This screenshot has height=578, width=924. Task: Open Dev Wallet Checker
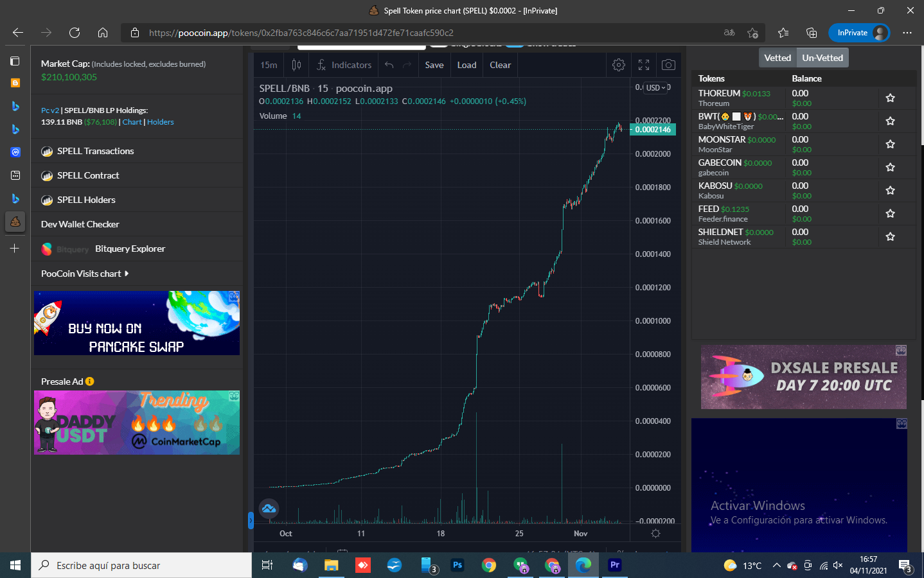click(x=80, y=224)
